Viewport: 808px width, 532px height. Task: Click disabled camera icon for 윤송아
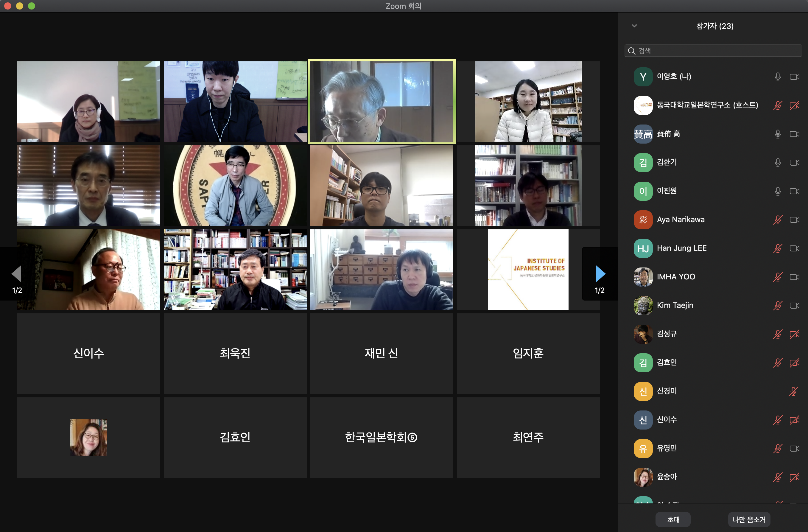pos(794,477)
